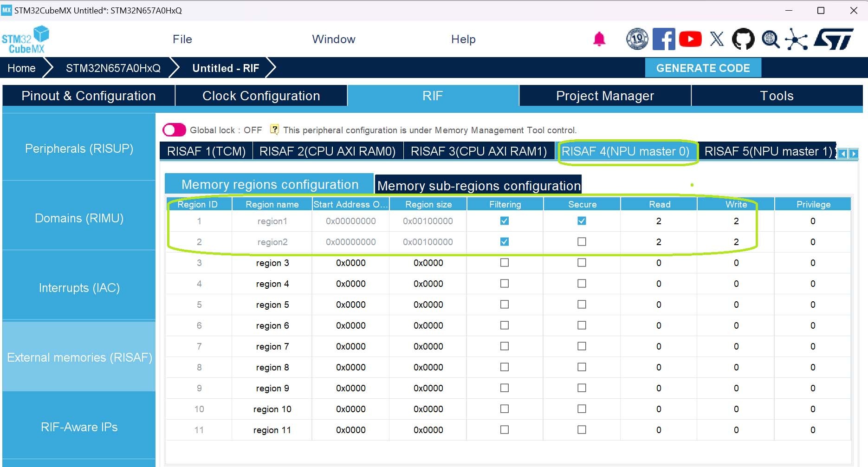Switch to Pinout & Configuration tab
Screen dimensions: 868x467
(89, 96)
